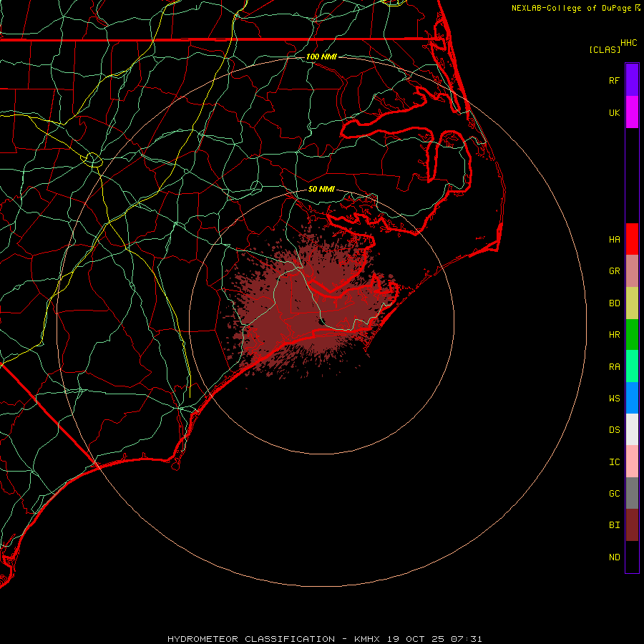
Task: Click the IC legend label
Action: pyautogui.click(x=614, y=462)
